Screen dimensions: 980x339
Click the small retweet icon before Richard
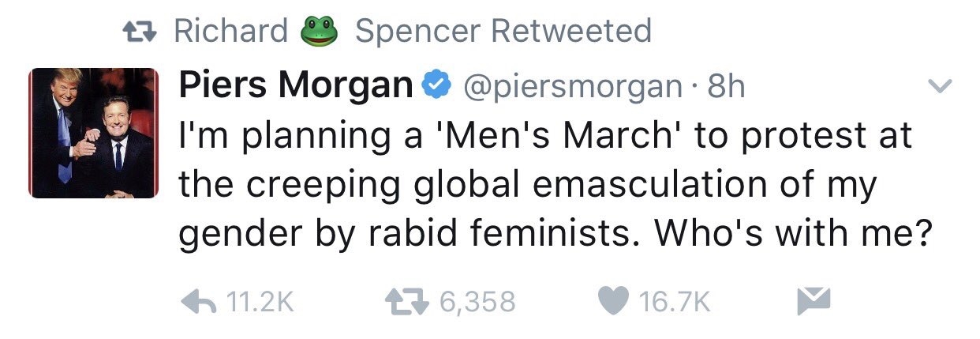[142, 32]
